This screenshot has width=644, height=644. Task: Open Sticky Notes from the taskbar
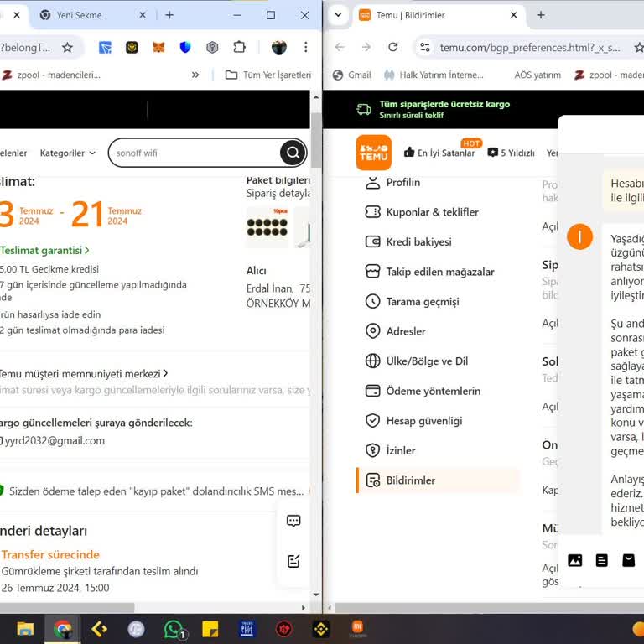(x=210, y=629)
